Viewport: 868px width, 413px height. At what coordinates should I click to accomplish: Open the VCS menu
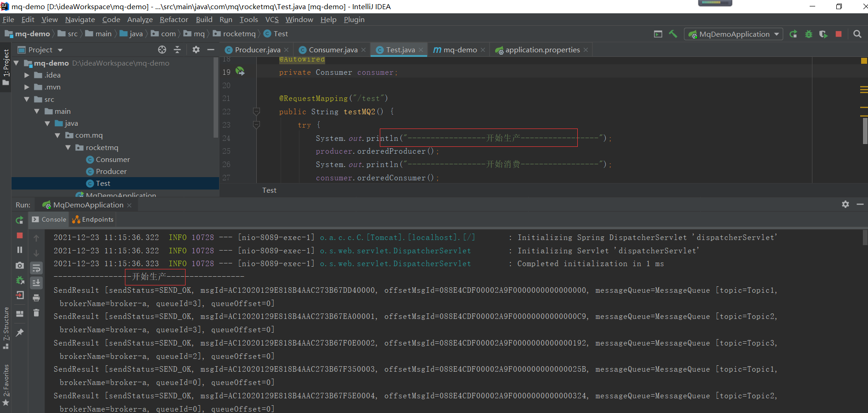[x=272, y=19]
